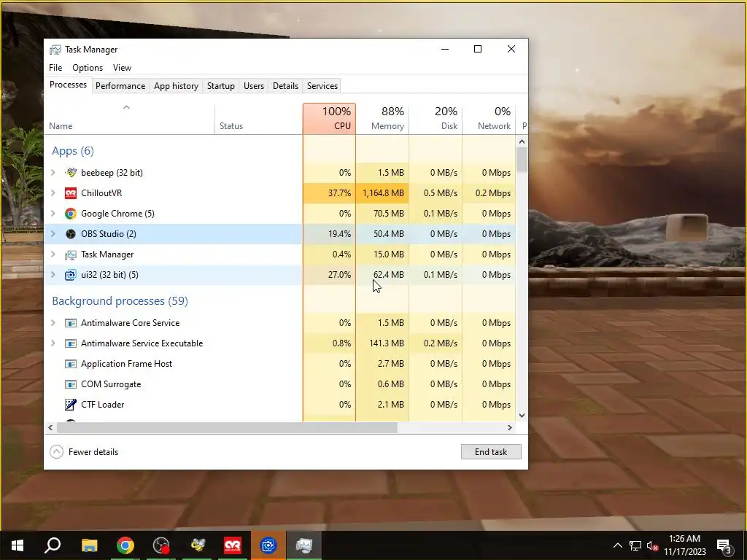Open File Explorer from the taskbar
747x560 pixels.
pos(89,545)
